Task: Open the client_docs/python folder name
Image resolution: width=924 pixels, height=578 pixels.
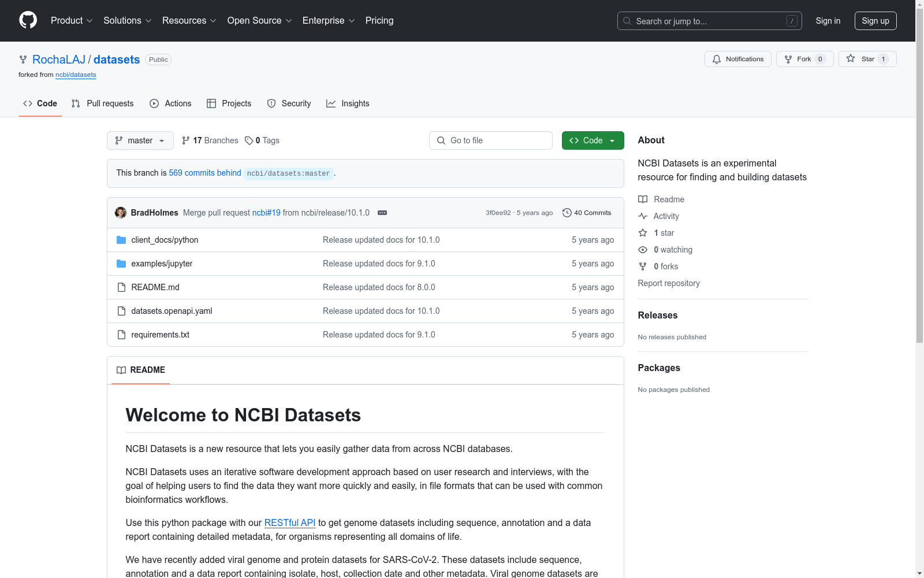Action: point(165,240)
